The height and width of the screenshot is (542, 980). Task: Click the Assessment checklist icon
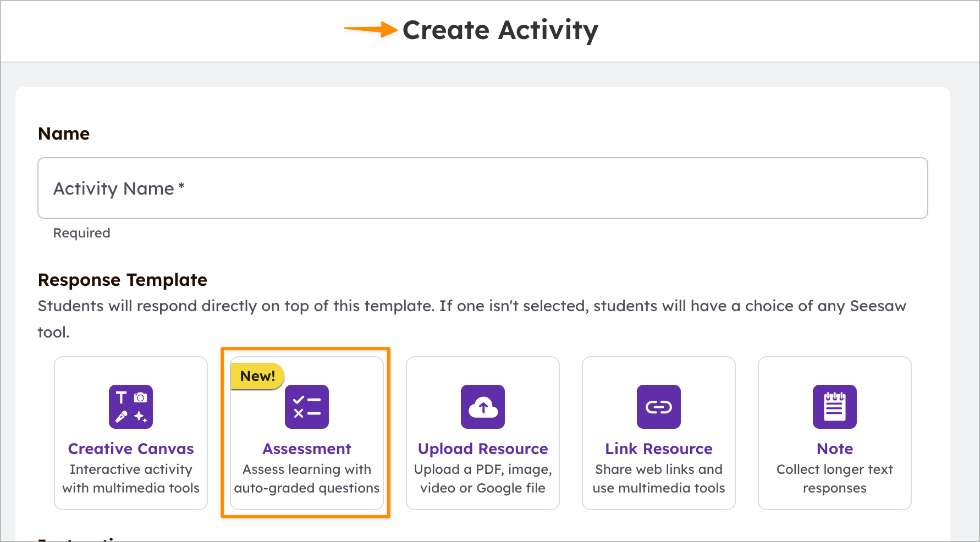click(x=306, y=407)
